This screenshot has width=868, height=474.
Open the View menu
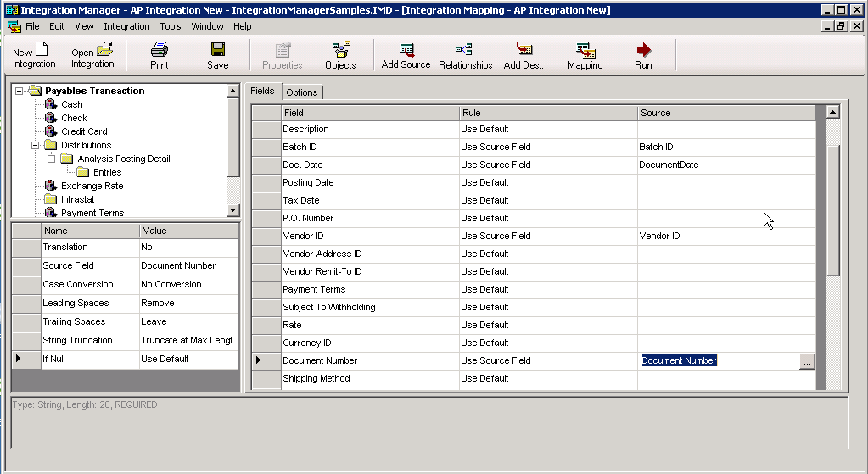tap(84, 26)
